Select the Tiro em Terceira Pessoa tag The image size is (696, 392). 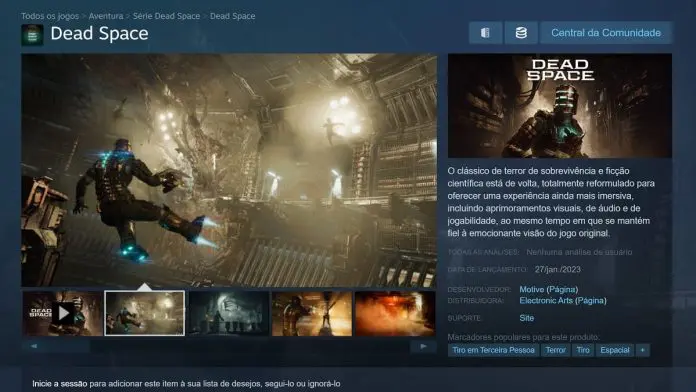[493, 350]
